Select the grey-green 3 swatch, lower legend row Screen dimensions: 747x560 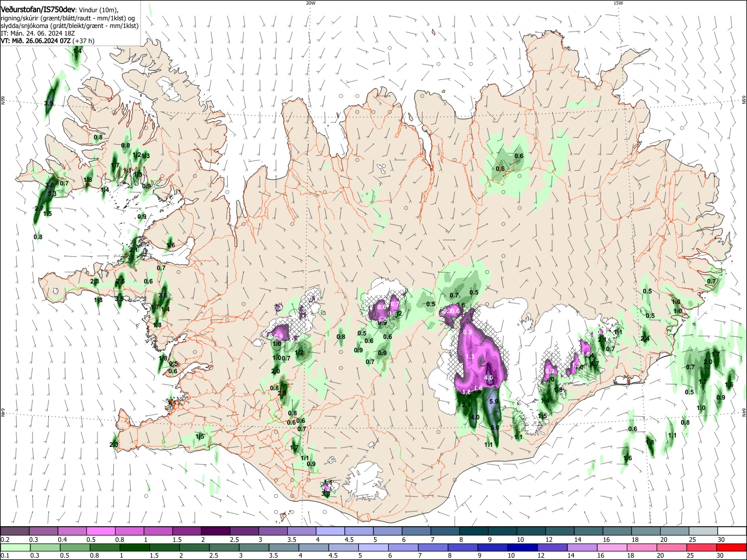[254, 548]
